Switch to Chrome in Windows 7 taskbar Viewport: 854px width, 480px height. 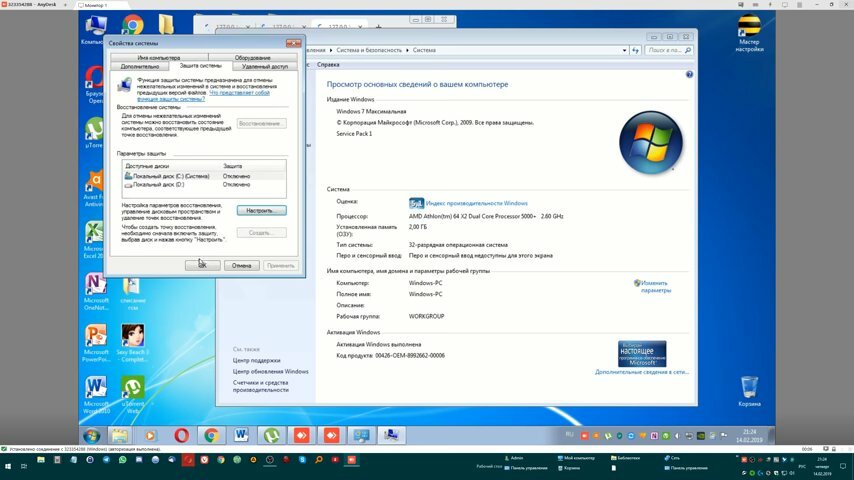tap(212, 435)
